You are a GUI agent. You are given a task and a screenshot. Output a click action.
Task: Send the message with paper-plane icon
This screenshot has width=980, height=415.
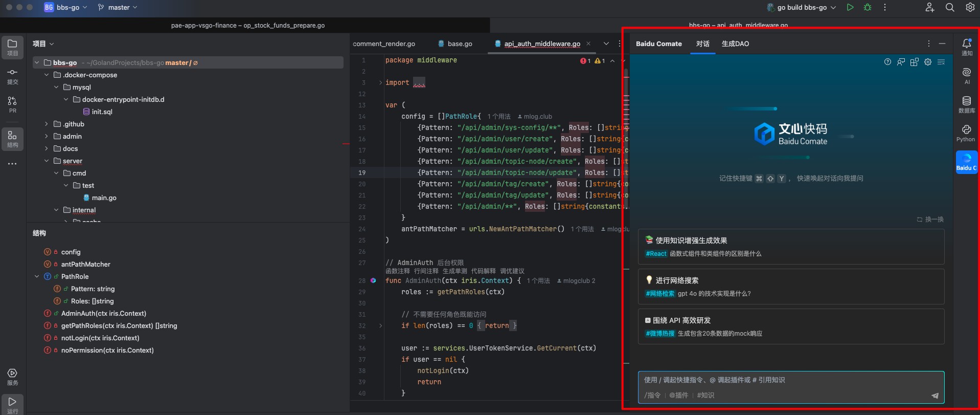(x=935, y=395)
